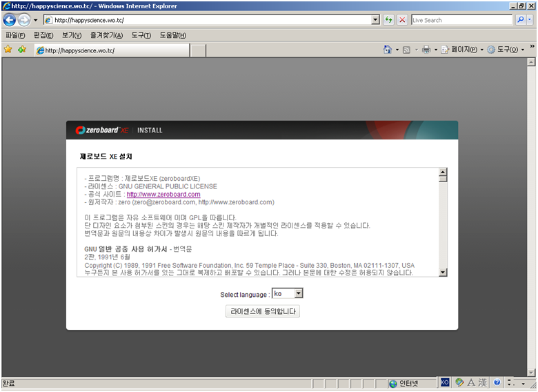Screen dimensions: 538x392
Task: Click the KO language bar indicator
Action: coord(445,382)
